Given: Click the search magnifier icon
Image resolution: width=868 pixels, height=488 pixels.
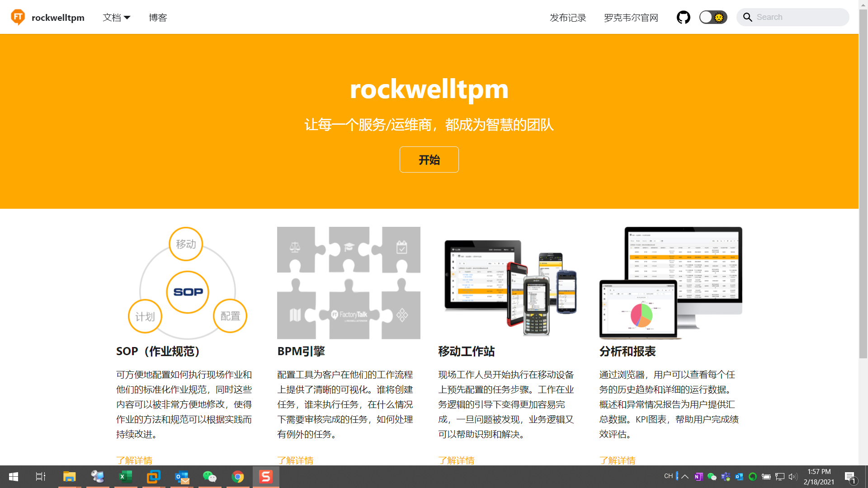Looking at the screenshot, I should click(x=748, y=17).
